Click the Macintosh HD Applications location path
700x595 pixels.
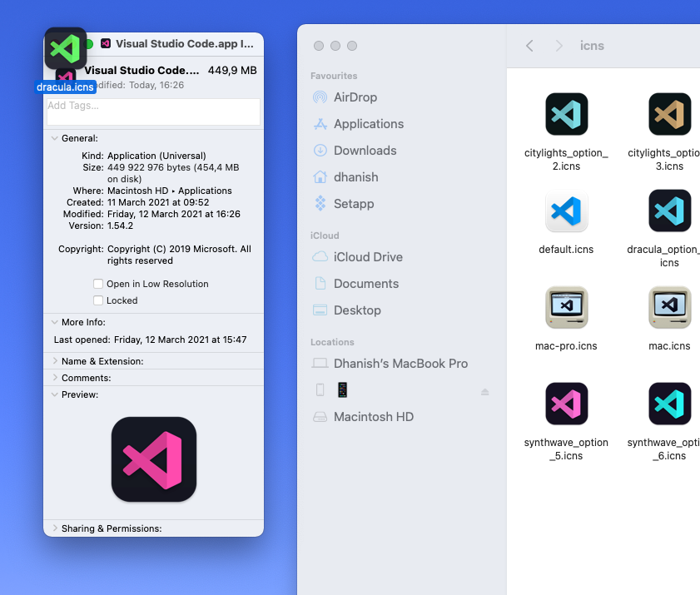click(x=170, y=191)
